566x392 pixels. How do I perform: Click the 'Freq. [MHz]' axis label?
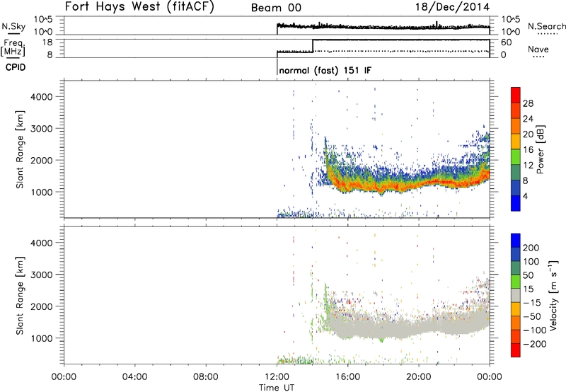pyautogui.click(x=13, y=47)
